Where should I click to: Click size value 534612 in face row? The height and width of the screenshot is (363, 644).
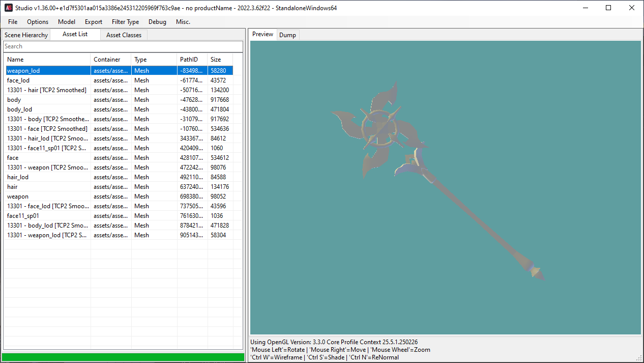(x=220, y=158)
